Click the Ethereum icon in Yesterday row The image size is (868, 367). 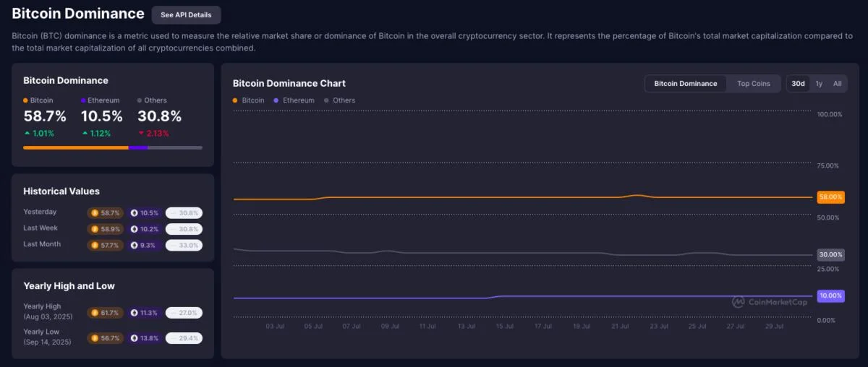coord(135,213)
